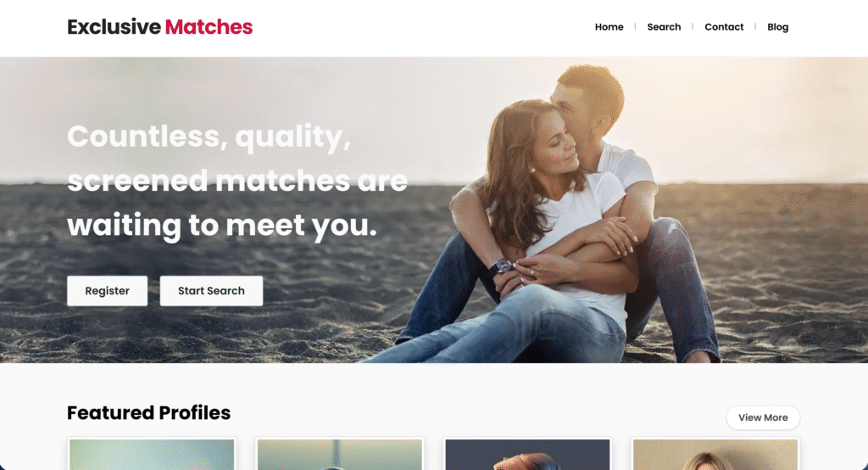Click the man's head in hero photo
This screenshot has width=868, height=470.
[588, 98]
